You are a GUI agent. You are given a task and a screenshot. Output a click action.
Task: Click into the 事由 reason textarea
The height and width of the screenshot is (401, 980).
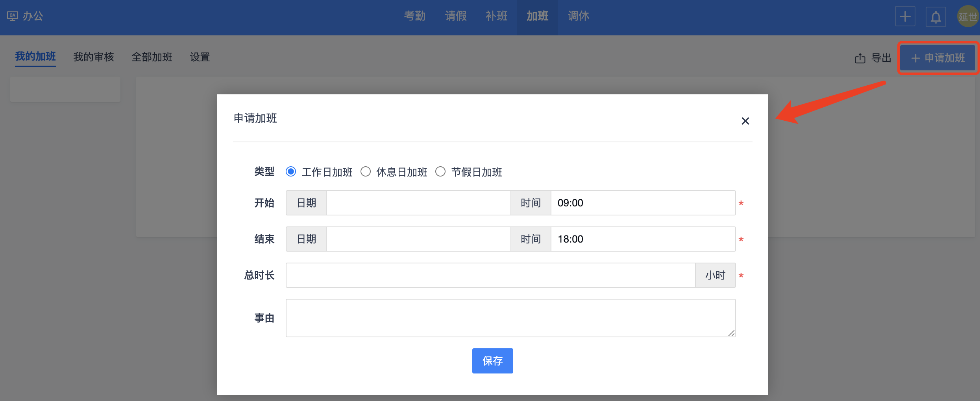[x=510, y=318]
